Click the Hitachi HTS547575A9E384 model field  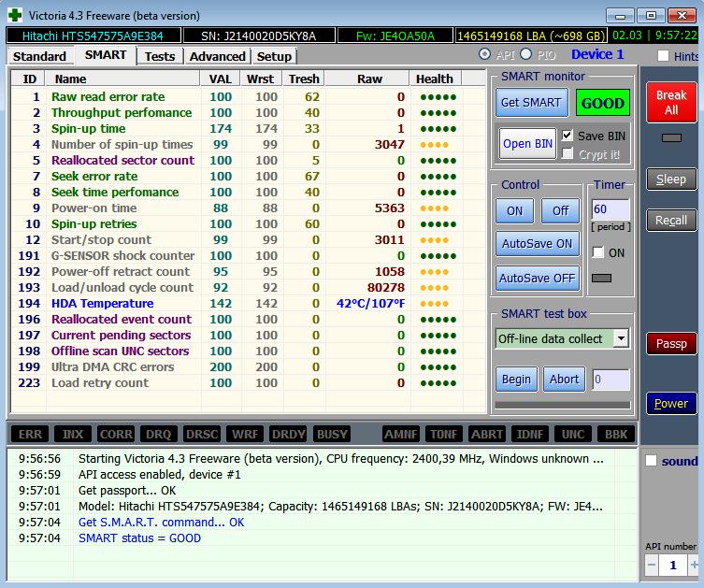(93, 36)
